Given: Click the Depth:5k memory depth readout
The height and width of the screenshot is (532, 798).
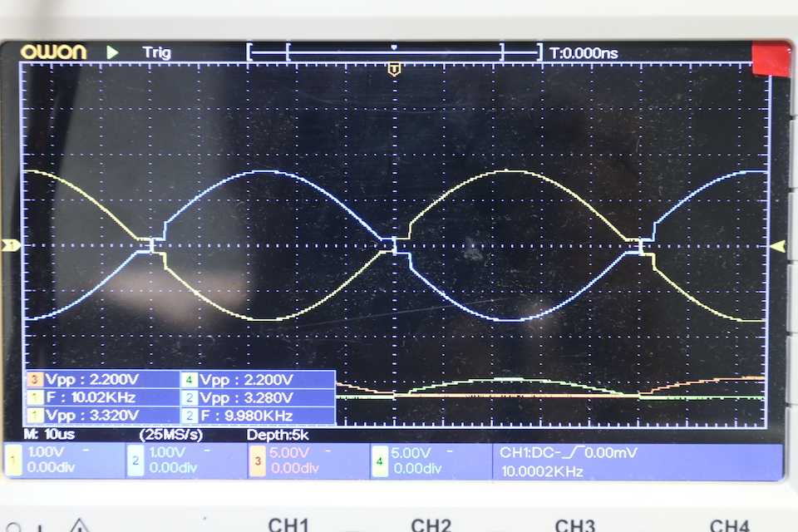Looking at the screenshot, I should pos(278,435).
